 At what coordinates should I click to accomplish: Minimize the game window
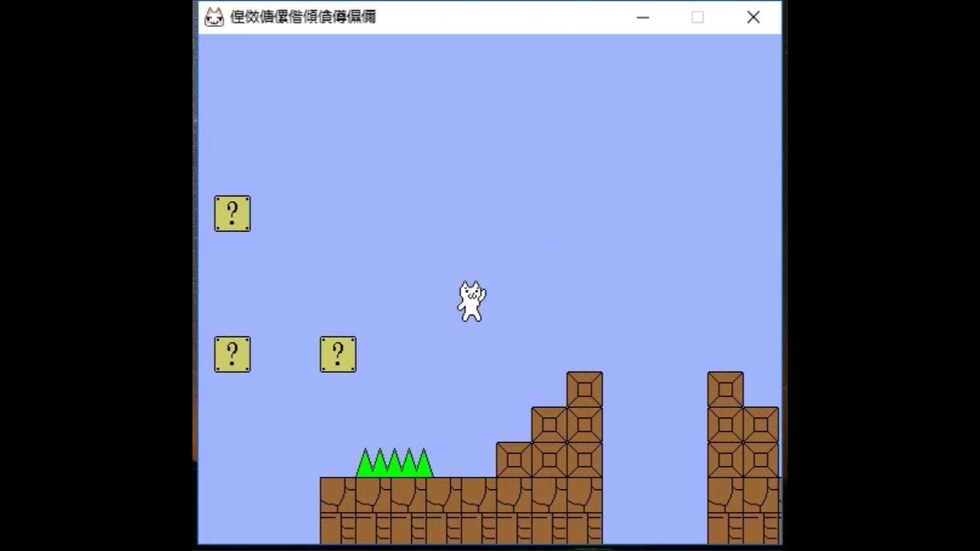pyautogui.click(x=643, y=17)
